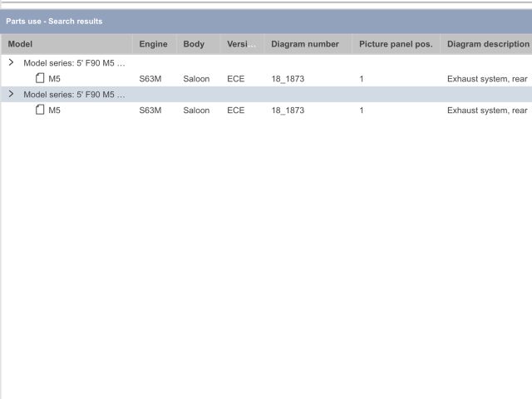Click the Saloon body cell in second row
The height and width of the screenshot is (399, 532).
click(x=196, y=111)
